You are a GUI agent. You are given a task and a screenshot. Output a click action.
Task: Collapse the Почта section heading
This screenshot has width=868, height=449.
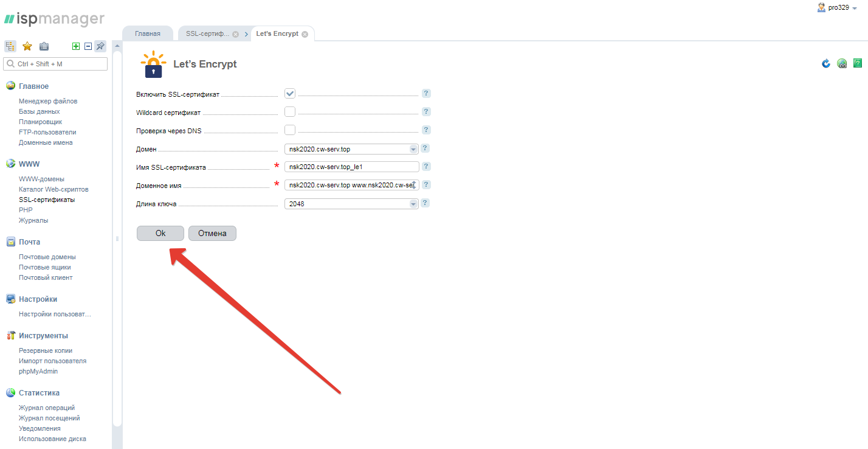click(x=29, y=242)
